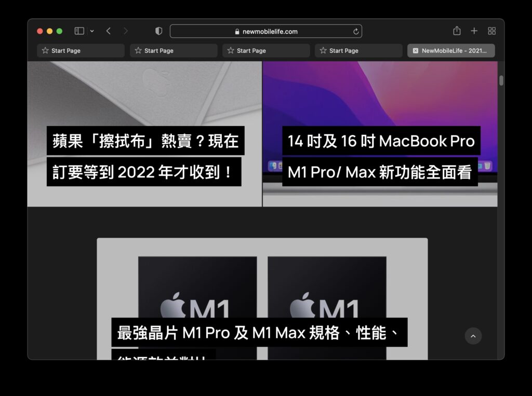Open the privacy report shield icon
Image resolution: width=532 pixels, height=396 pixels.
click(158, 31)
